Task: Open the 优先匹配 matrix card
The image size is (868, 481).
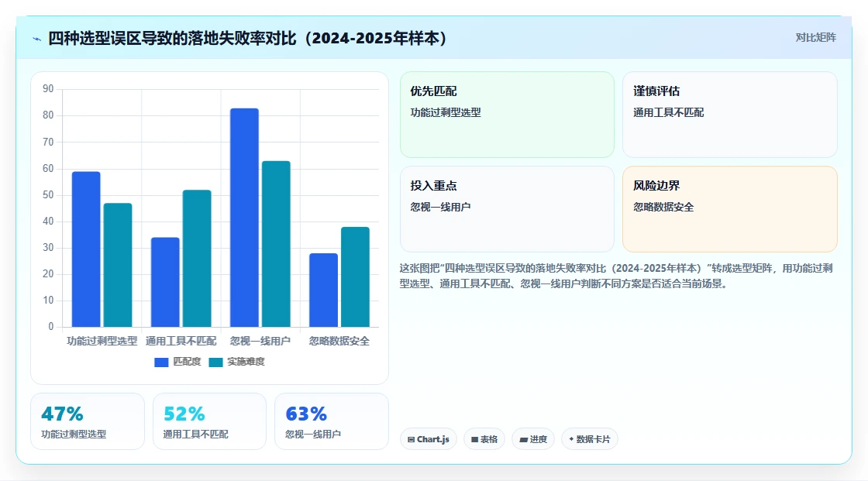Action: click(507, 115)
